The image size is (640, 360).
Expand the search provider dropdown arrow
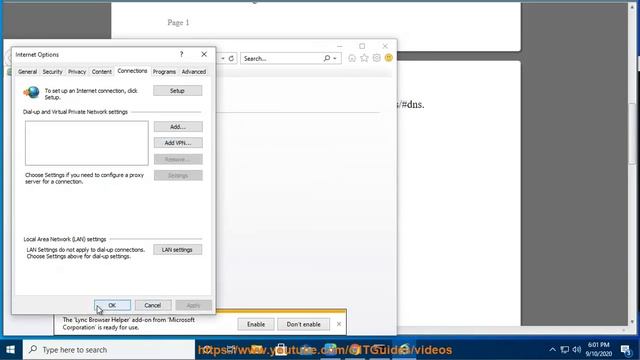coord(335,58)
